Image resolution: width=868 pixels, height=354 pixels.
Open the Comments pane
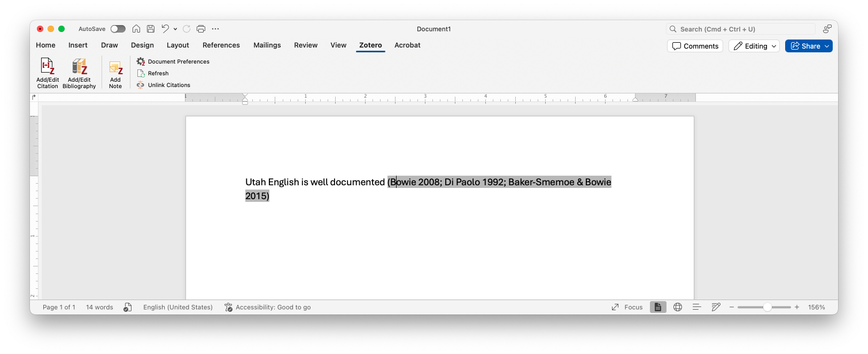pyautogui.click(x=695, y=46)
